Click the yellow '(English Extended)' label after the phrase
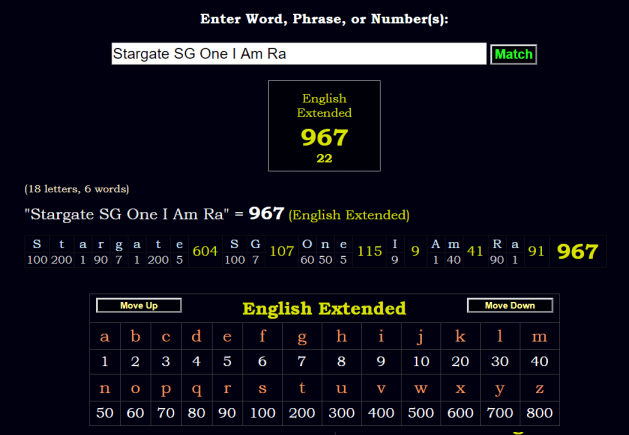Image resolution: width=629 pixels, height=435 pixels. [349, 215]
